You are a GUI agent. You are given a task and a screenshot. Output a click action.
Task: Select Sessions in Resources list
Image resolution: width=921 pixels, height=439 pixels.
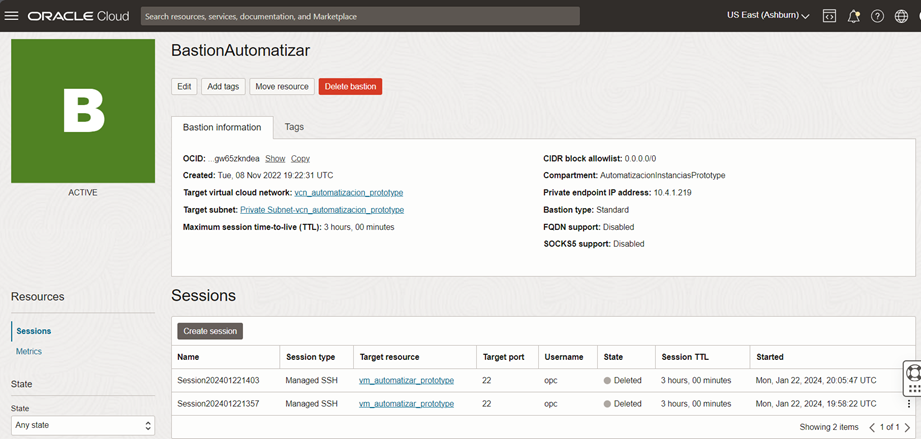(33, 331)
